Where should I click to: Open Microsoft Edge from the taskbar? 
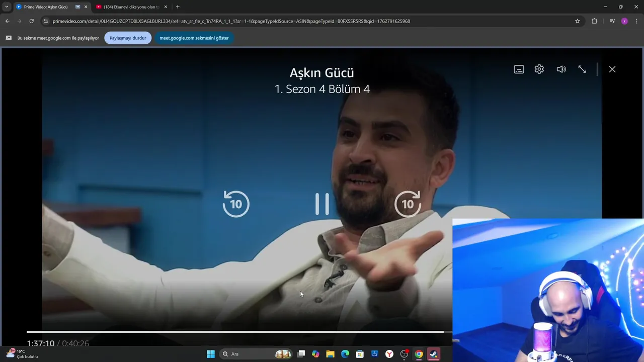tap(345, 354)
